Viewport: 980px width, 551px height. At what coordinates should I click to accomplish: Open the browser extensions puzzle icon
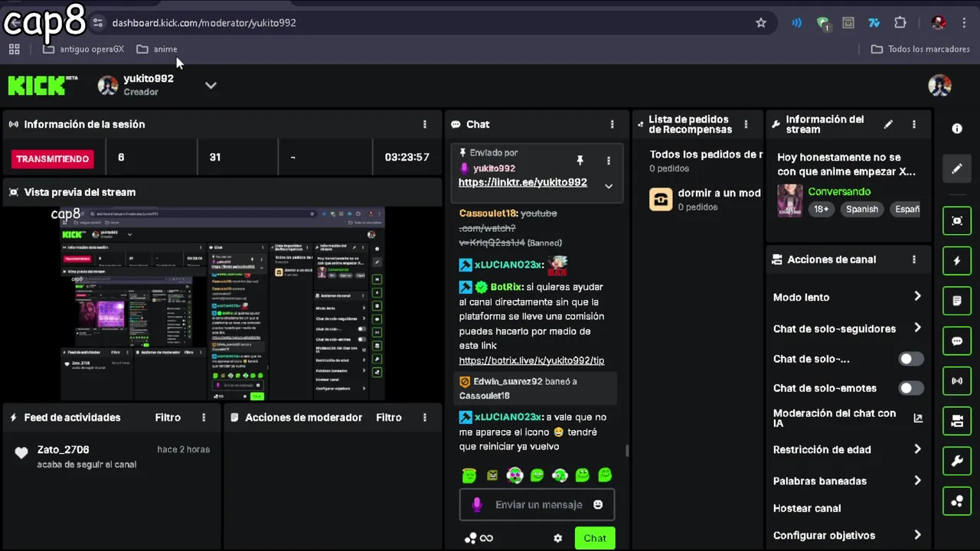tap(900, 23)
